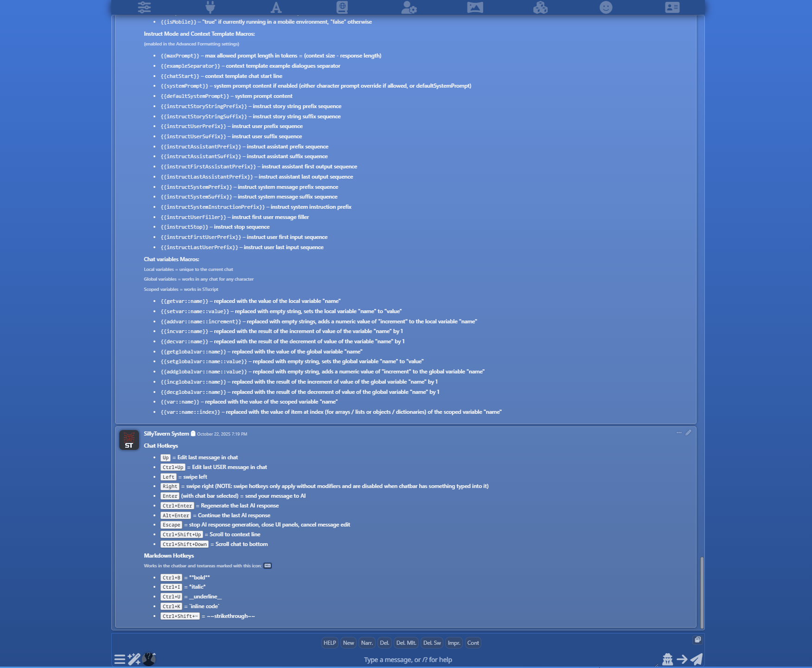This screenshot has width=812, height=668.
Task: Click the SillyTavern System ST avatar
Action: [129, 440]
